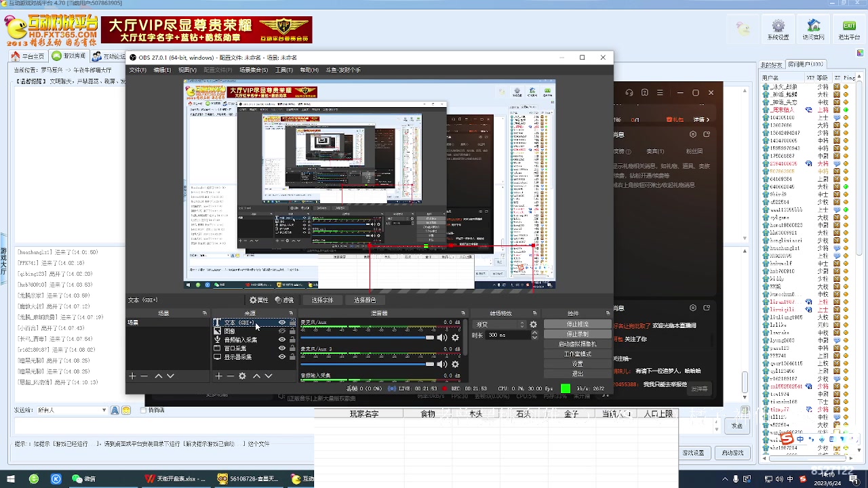Pop out the 混音器 dock panel

(464, 313)
